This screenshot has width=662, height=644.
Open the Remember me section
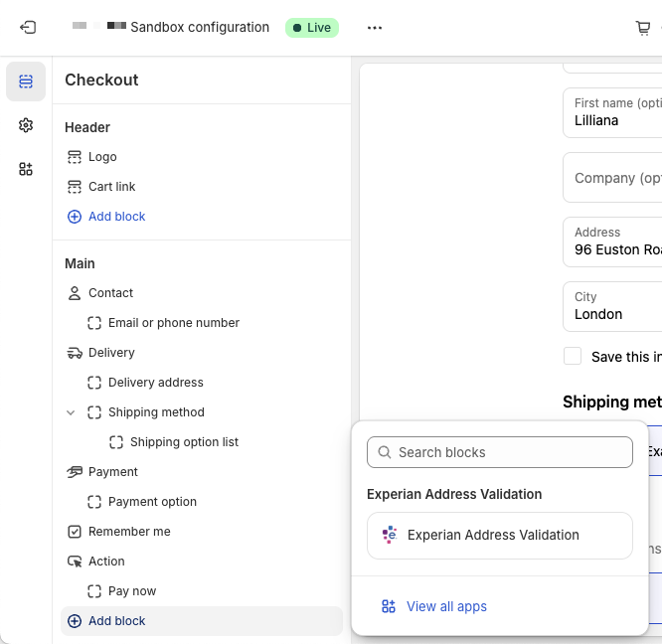coord(129,532)
